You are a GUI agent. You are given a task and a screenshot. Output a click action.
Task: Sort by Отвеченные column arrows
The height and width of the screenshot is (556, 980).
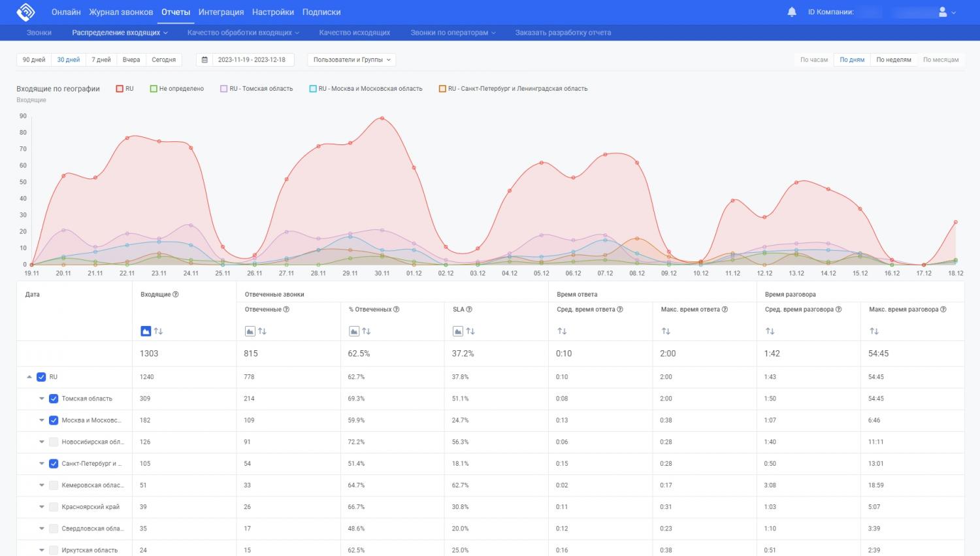pyautogui.click(x=263, y=331)
